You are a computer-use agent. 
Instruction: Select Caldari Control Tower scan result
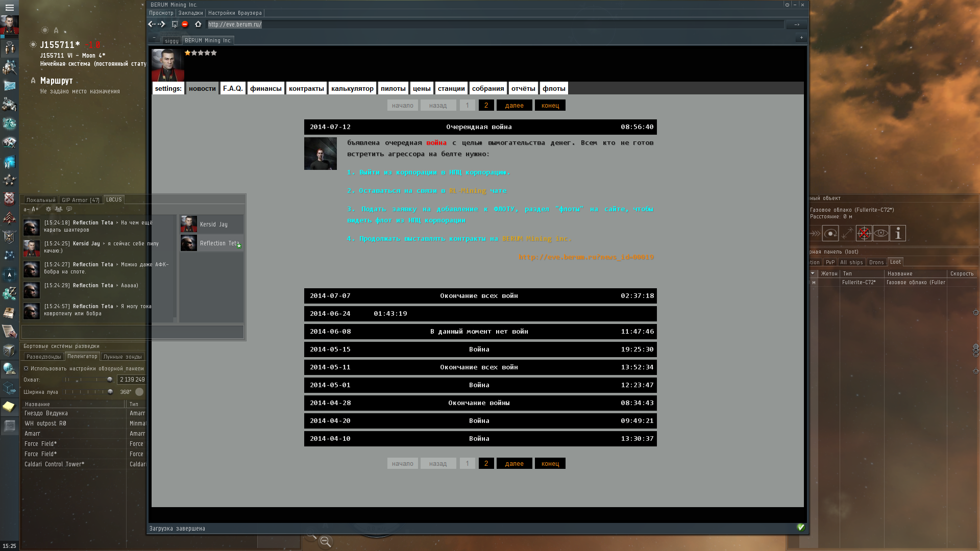tap(84, 464)
